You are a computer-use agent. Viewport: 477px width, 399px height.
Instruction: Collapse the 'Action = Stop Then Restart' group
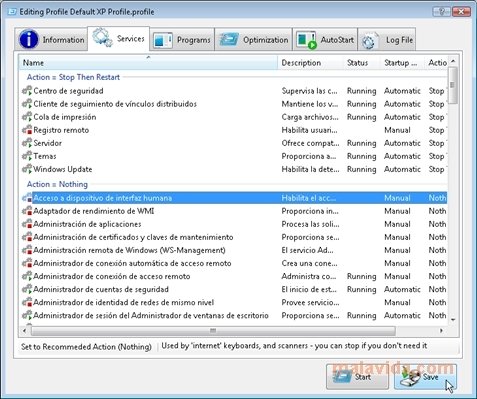(73, 77)
